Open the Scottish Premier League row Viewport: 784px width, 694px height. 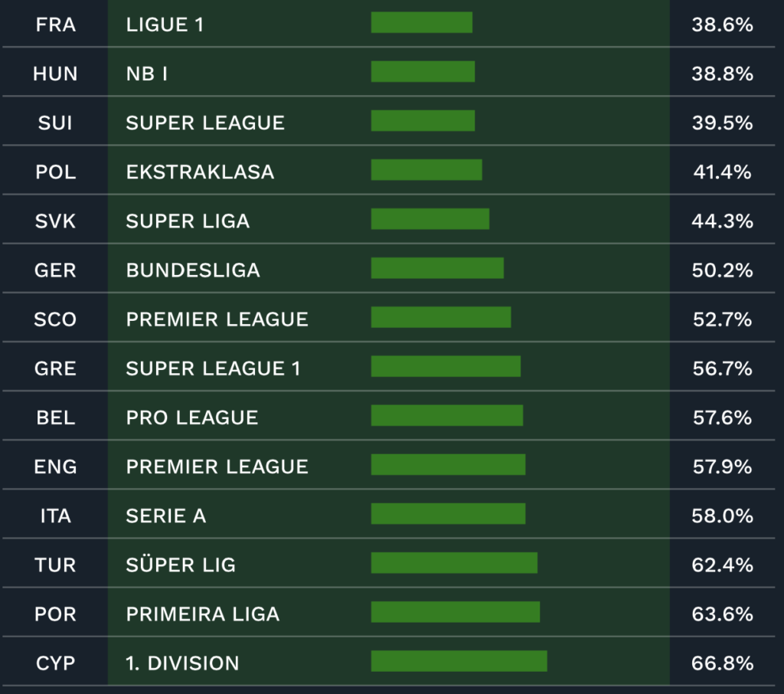pos(388,319)
